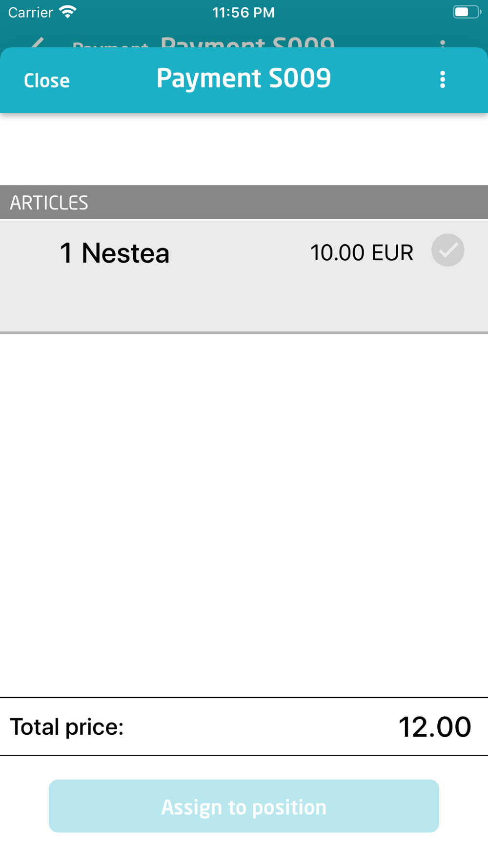Tap the Assign to position button
This screenshot has height=868, width=488.
coord(244,806)
